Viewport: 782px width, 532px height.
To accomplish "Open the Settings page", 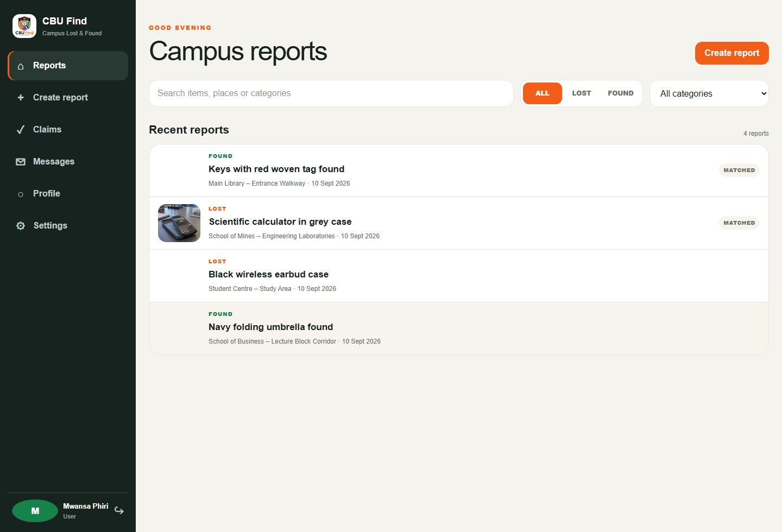I will (68, 226).
